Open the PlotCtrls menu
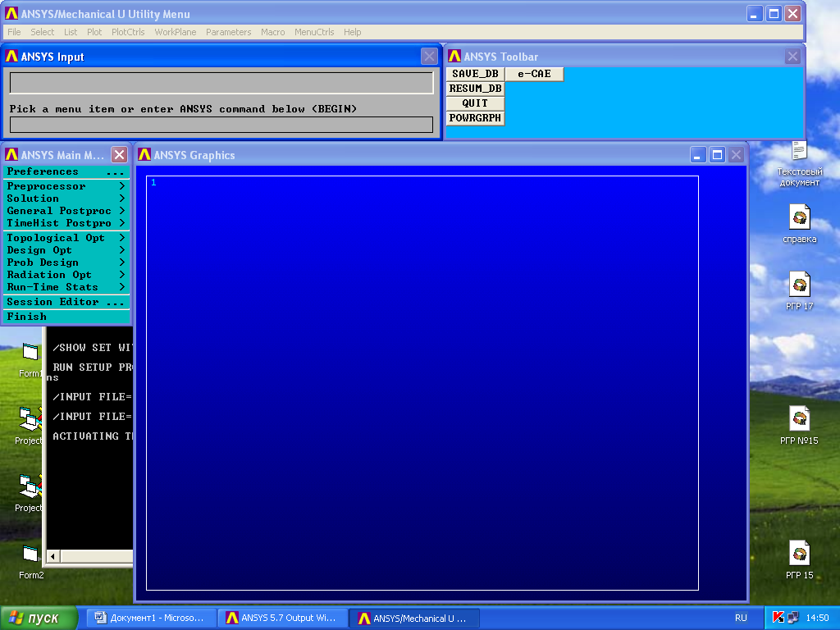 click(x=128, y=32)
